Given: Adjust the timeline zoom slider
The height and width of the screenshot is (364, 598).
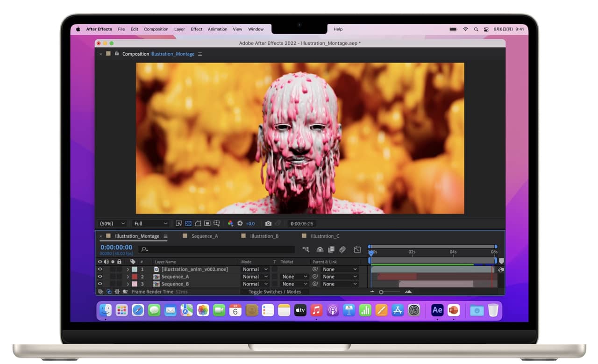Looking at the screenshot, I should [x=381, y=292].
